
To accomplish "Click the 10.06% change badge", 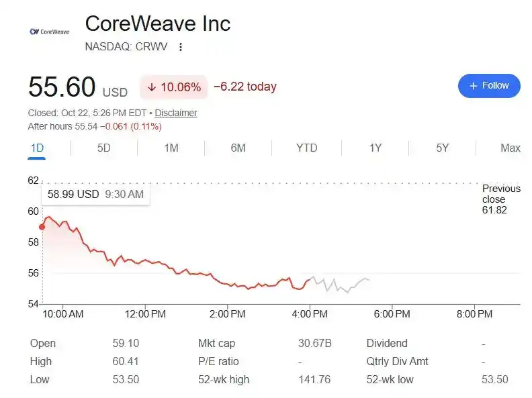I will [174, 87].
